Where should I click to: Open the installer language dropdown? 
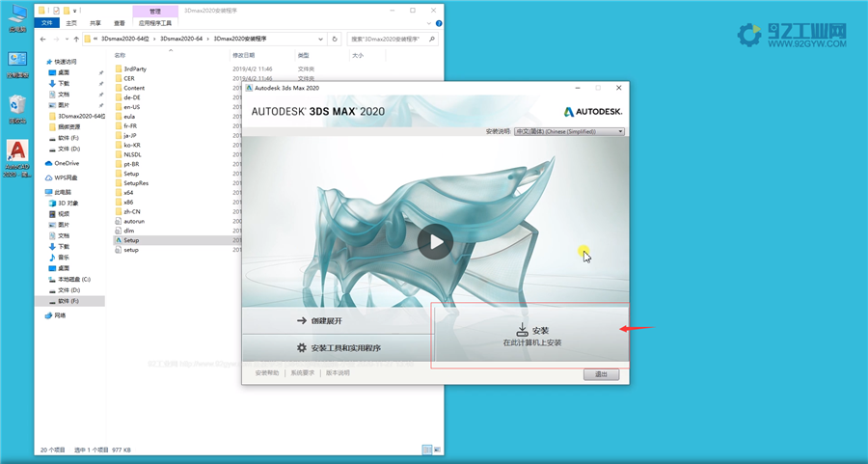(x=569, y=132)
